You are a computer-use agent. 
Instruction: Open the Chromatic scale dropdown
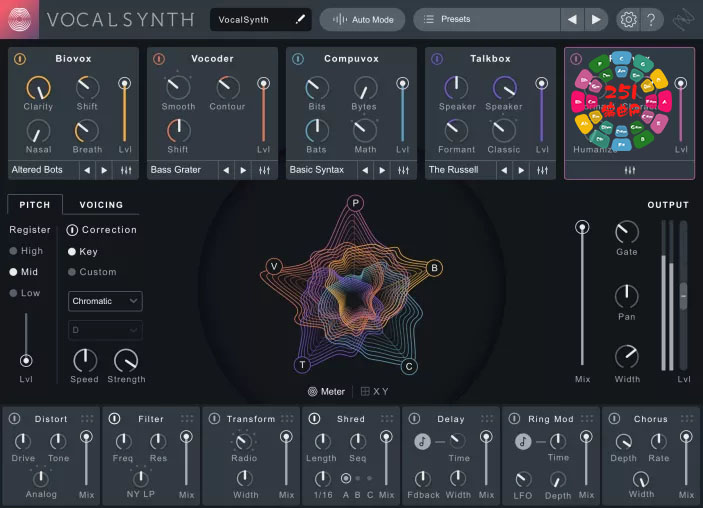105,301
